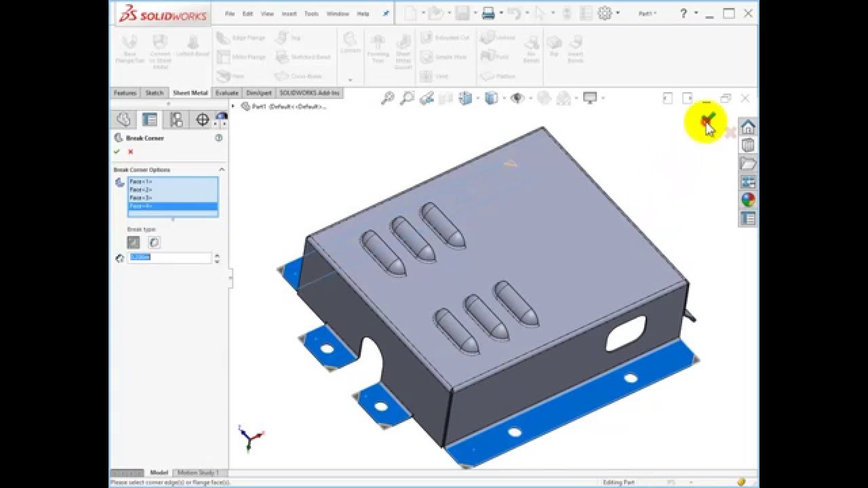Select the Flatten tool
868x488 pixels.
pos(498,77)
